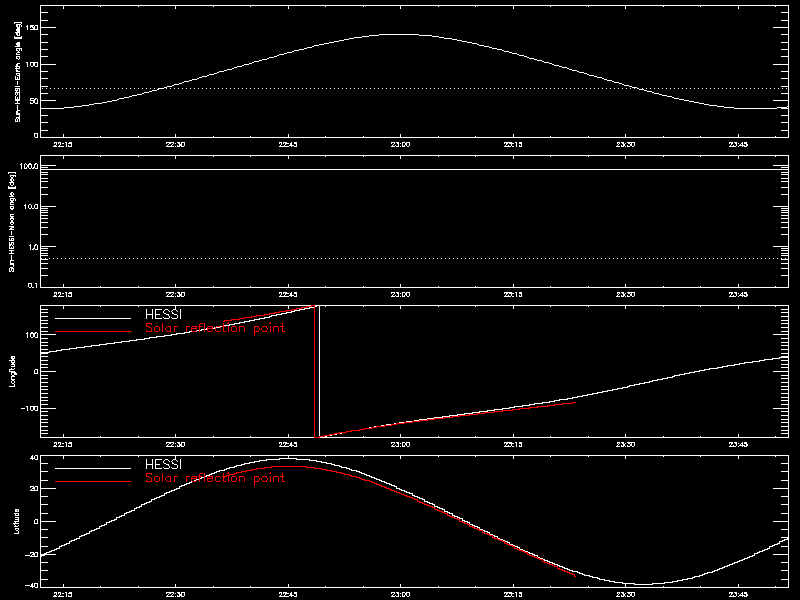800x600 pixels.
Task: Click 23:45 time label under Latitude plot
Action: [738, 595]
